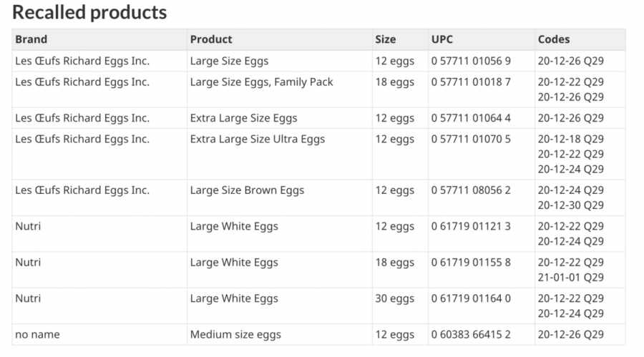Click code 21-01-01 Q29

pos(570,278)
